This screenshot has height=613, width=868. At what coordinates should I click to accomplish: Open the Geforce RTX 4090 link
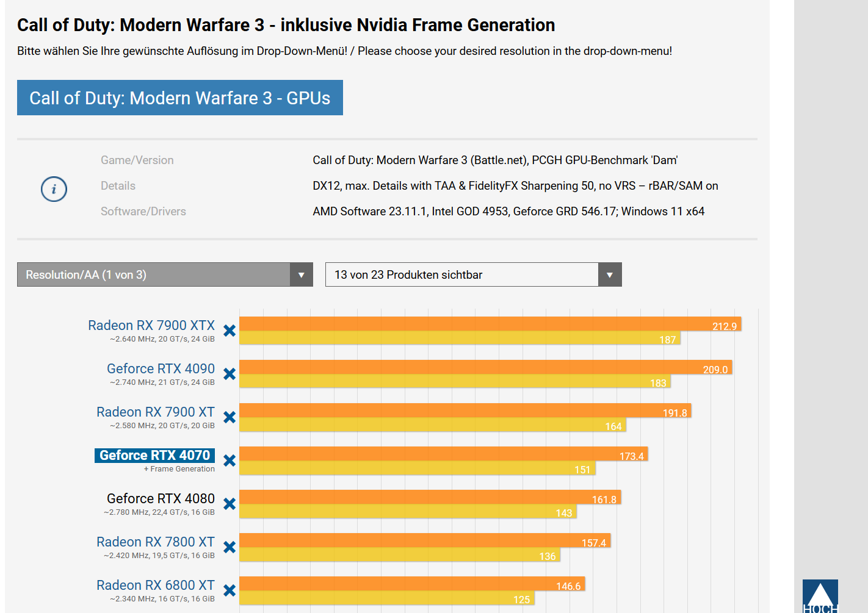click(x=161, y=368)
